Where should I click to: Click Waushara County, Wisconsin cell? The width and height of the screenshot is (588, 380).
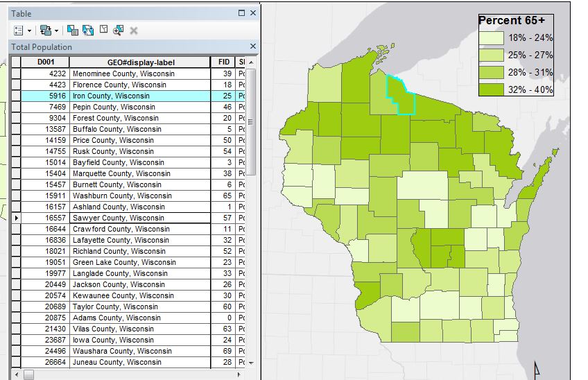click(140, 351)
